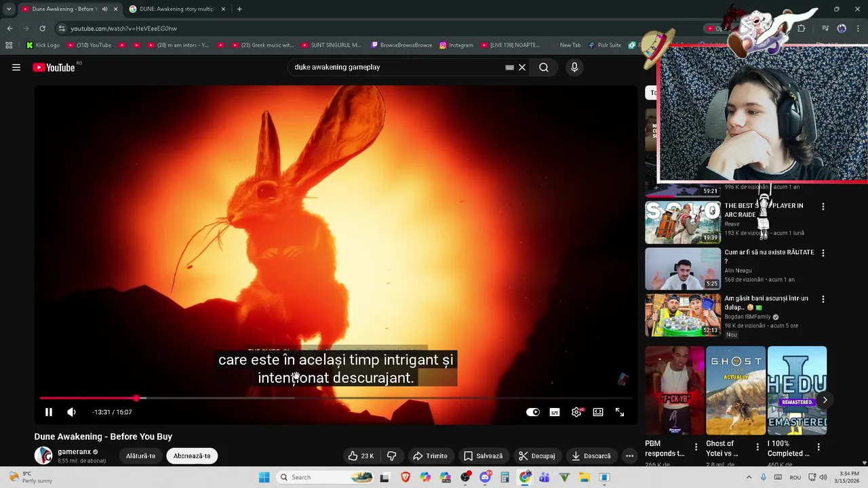Advance the shorts shelf with the right arrow
The width and height of the screenshot is (868, 488).
[825, 400]
